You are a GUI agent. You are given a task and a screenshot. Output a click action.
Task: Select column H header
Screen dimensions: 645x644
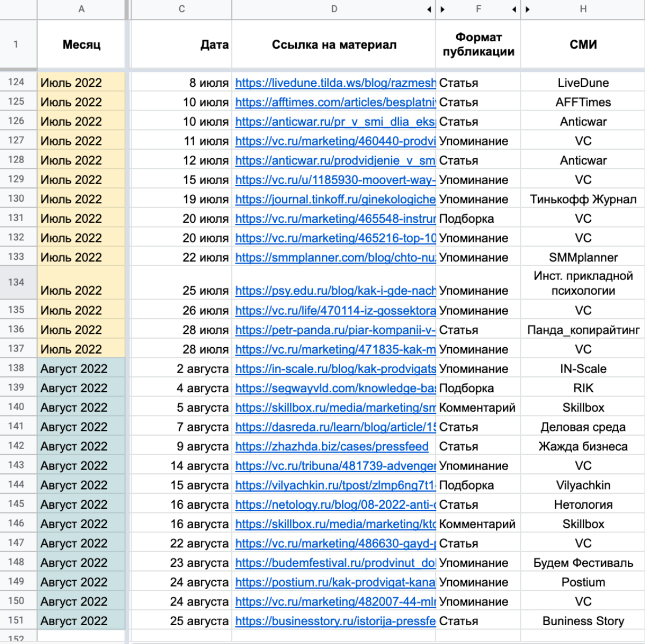[583, 9]
